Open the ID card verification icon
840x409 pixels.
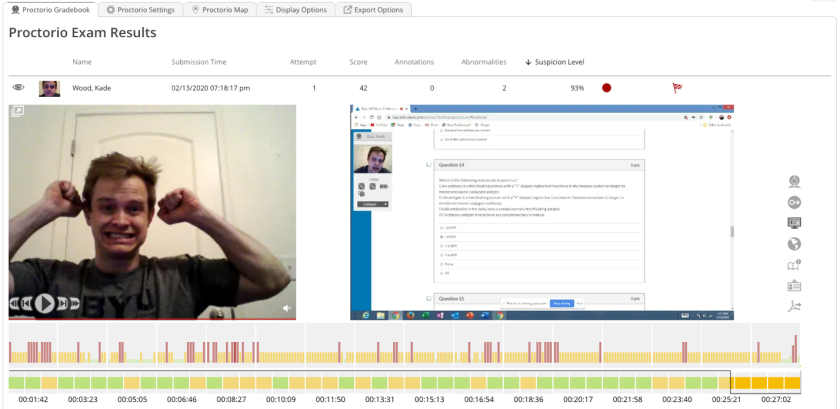(x=794, y=286)
